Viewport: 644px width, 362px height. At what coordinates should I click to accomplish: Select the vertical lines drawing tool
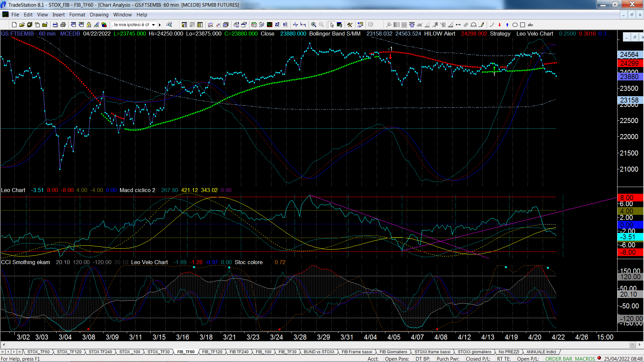click(x=396, y=25)
